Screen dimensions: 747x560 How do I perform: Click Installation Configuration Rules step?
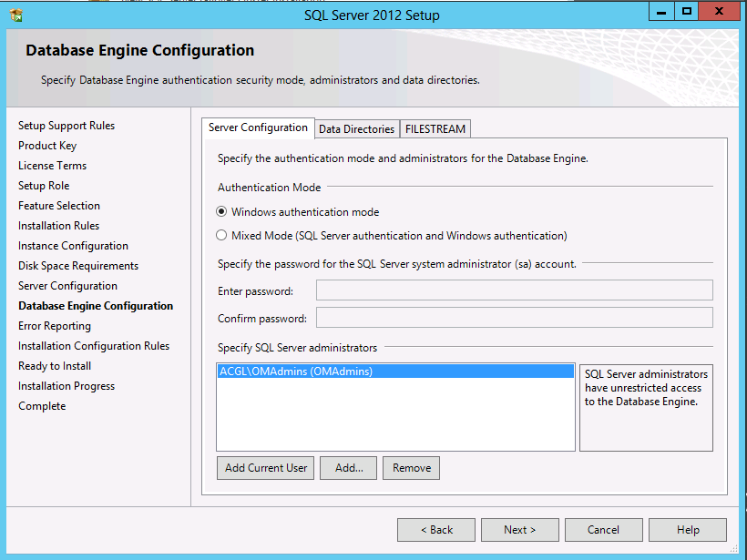[94, 346]
